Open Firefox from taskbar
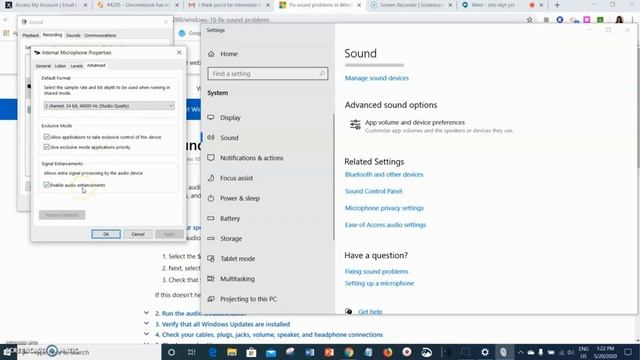The height and width of the screenshot is (360, 640). [387, 353]
